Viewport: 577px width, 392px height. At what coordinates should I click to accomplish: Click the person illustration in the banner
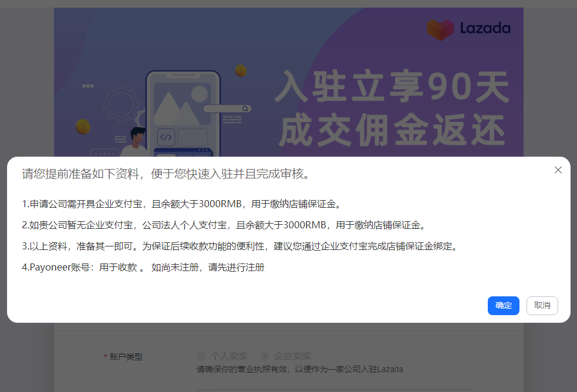(x=138, y=139)
